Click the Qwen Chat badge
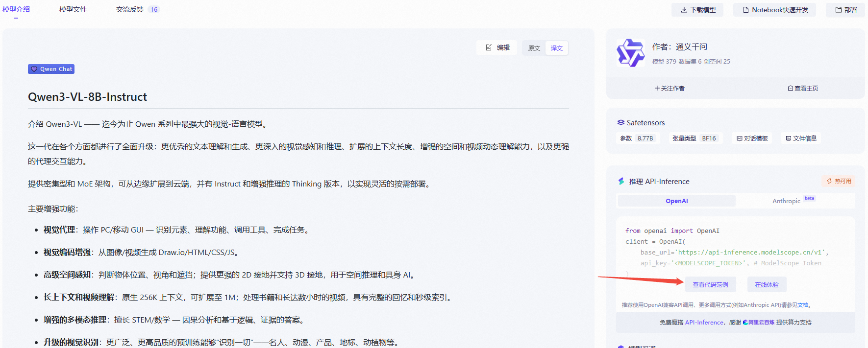868x348 pixels. coord(51,69)
